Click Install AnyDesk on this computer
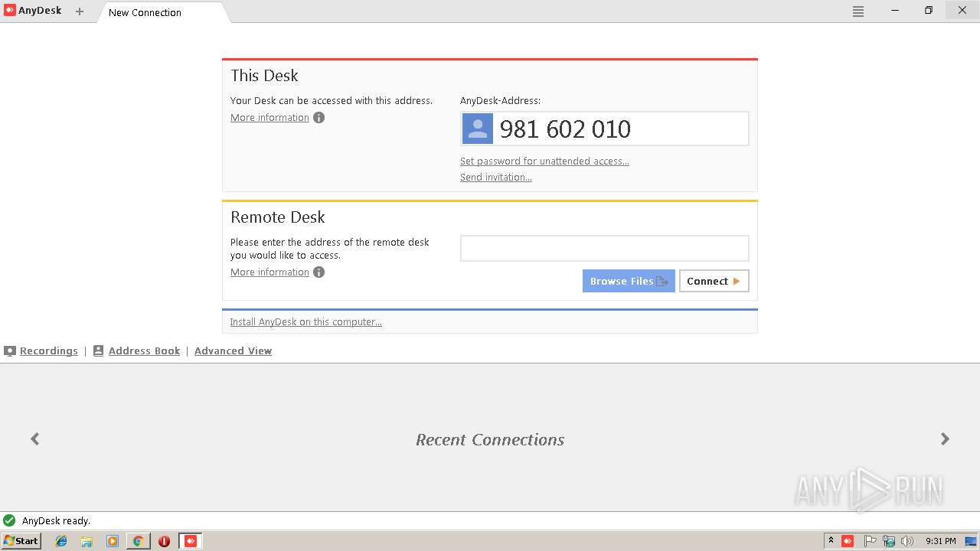Image resolution: width=980 pixels, height=551 pixels. [305, 321]
